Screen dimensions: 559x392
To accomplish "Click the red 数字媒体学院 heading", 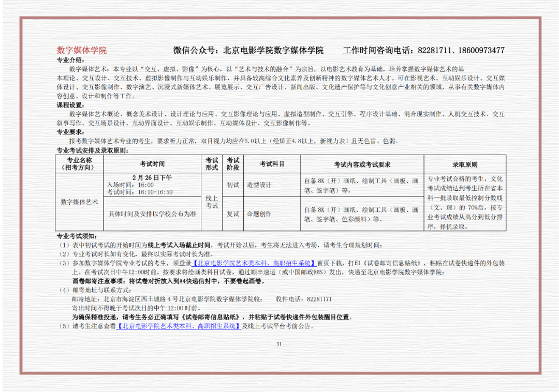I will (x=82, y=50).
